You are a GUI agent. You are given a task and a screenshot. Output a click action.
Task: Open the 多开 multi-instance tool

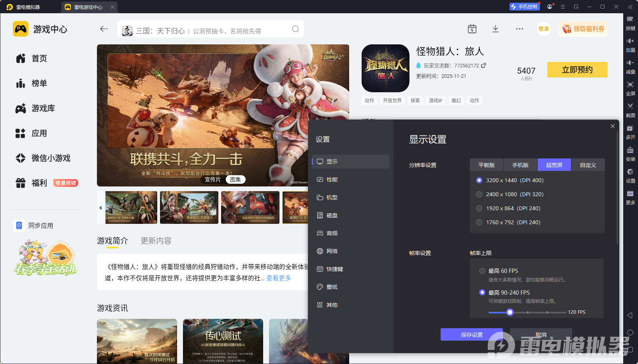pos(630,132)
